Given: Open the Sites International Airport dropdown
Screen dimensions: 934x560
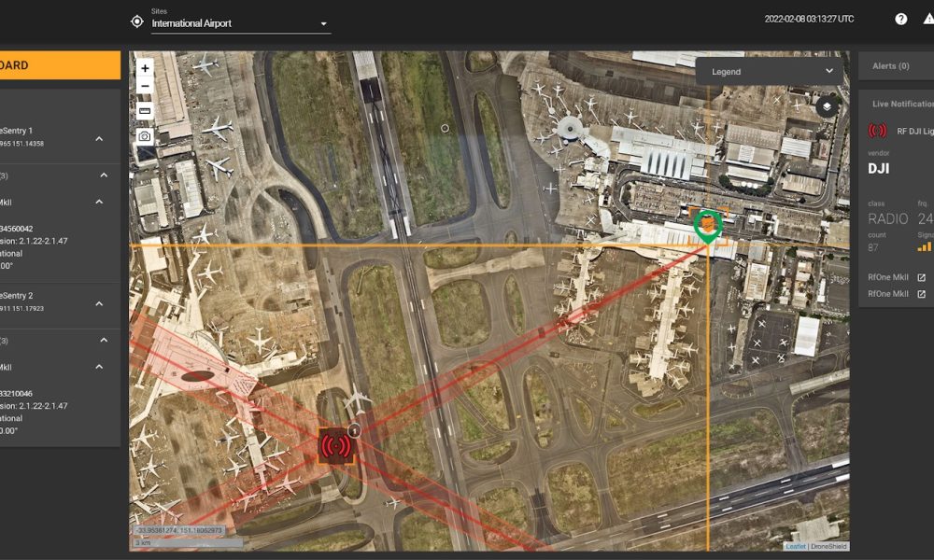Looking at the screenshot, I should 241,24.
